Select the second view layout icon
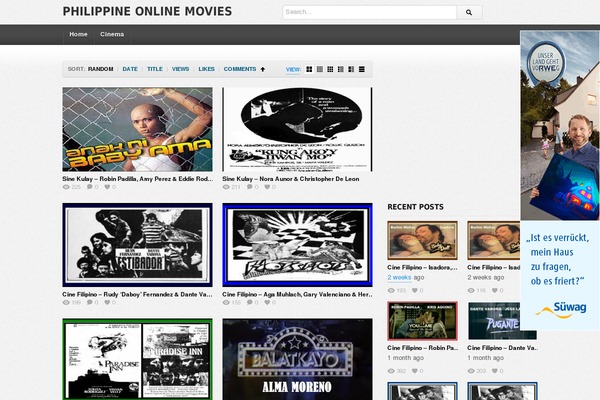This screenshot has height=400, width=600. 320,69
